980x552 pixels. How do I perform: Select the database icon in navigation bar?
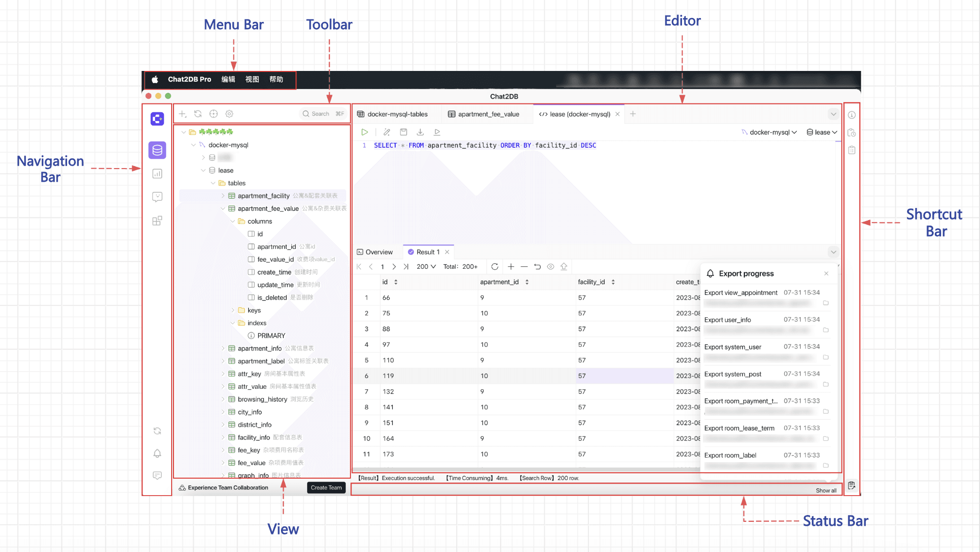pyautogui.click(x=157, y=150)
